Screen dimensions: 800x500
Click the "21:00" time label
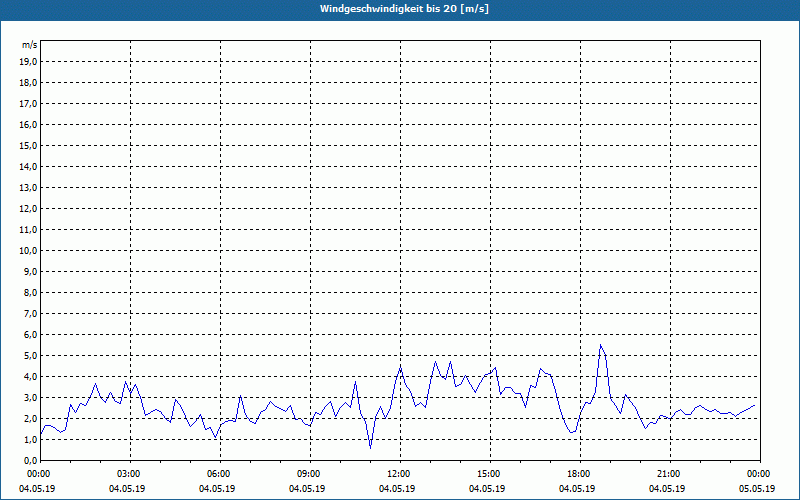(670, 474)
